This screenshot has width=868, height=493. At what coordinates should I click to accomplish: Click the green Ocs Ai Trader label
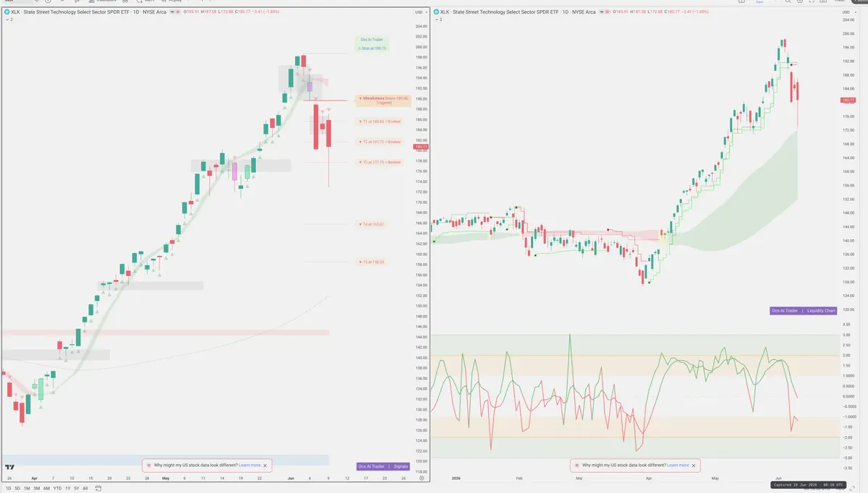(372, 40)
